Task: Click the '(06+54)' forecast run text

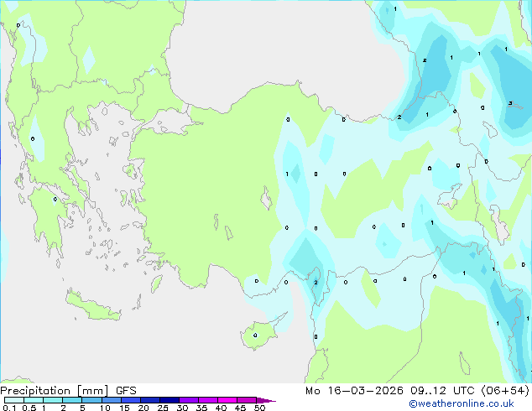Action: click(x=505, y=391)
